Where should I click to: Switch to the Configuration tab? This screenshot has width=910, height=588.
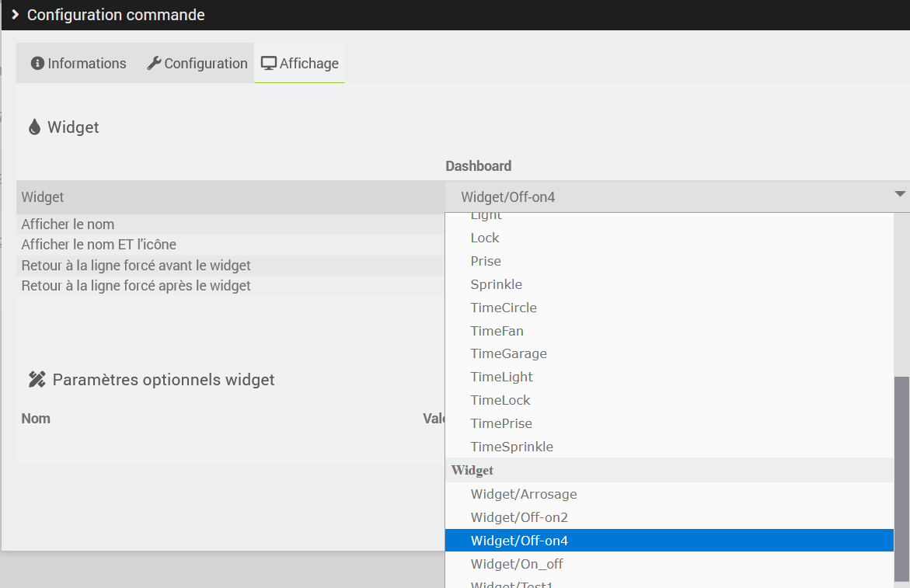click(x=197, y=64)
